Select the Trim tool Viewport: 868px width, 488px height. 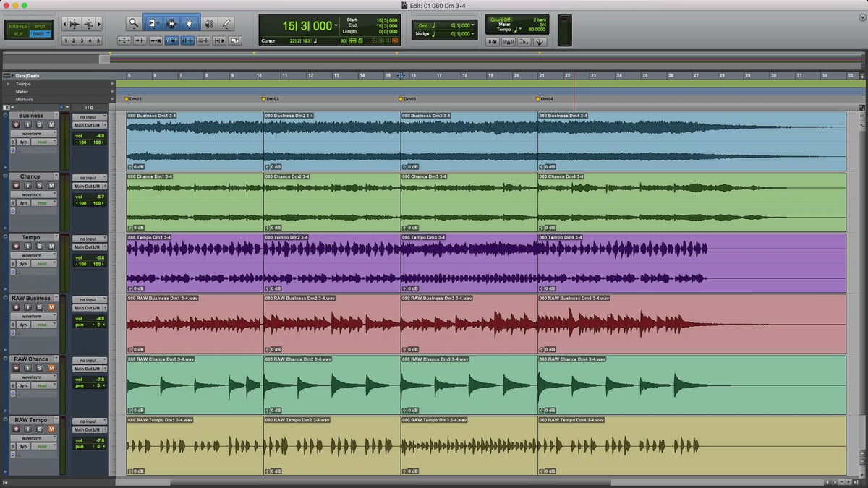click(153, 24)
